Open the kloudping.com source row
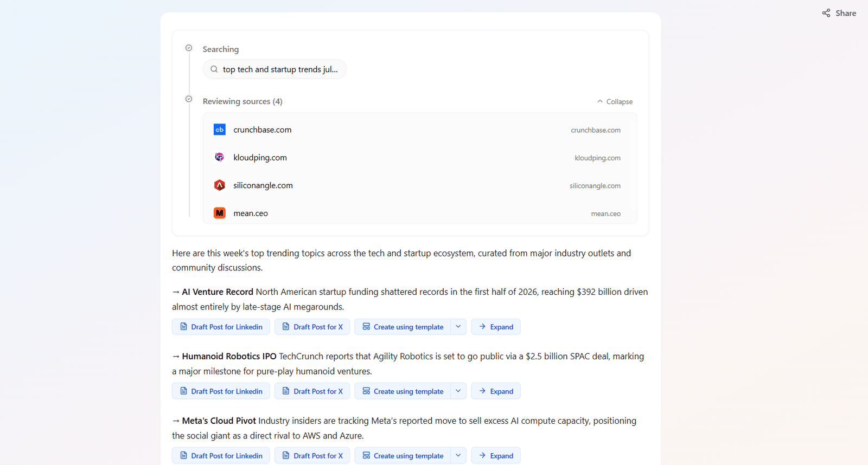 pyautogui.click(x=420, y=158)
